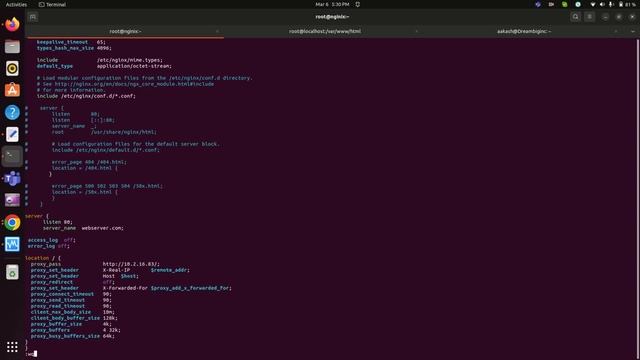Click 'include /etc/nginx/conf.d/*.conf;' line
The image size is (640, 360).
tap(86, 96)
